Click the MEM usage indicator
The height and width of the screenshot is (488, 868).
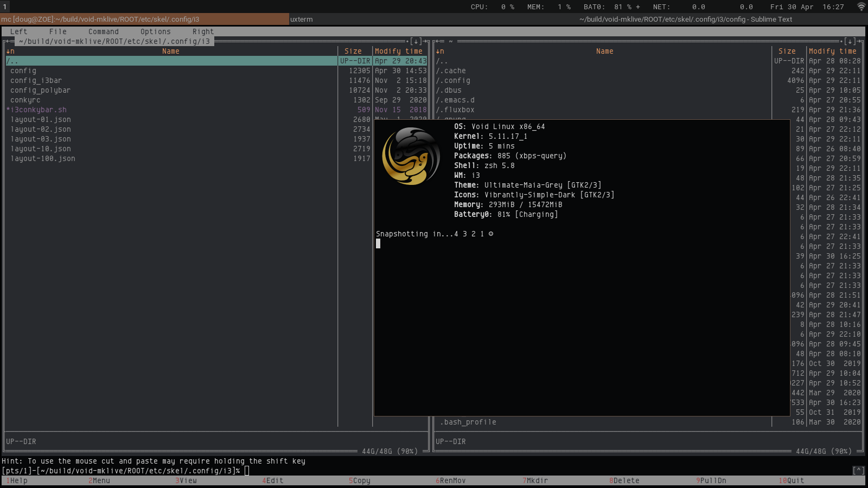point(549,7)
